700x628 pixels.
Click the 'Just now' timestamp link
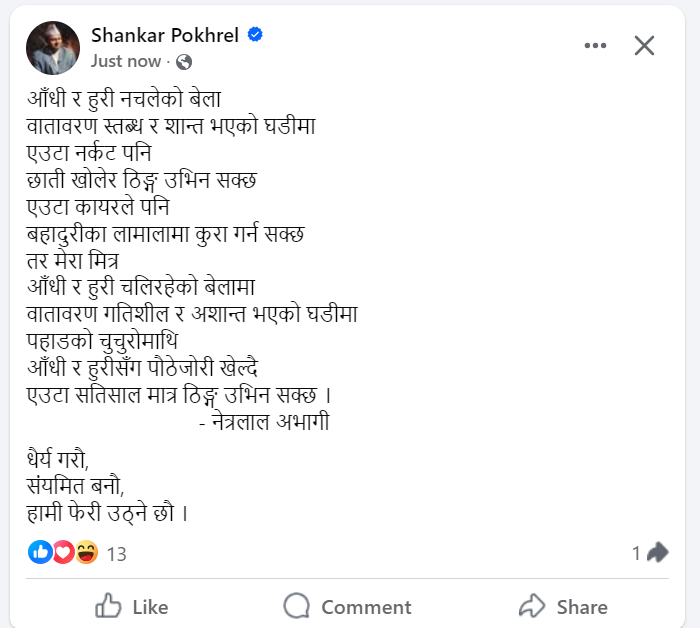click(125, 61)
